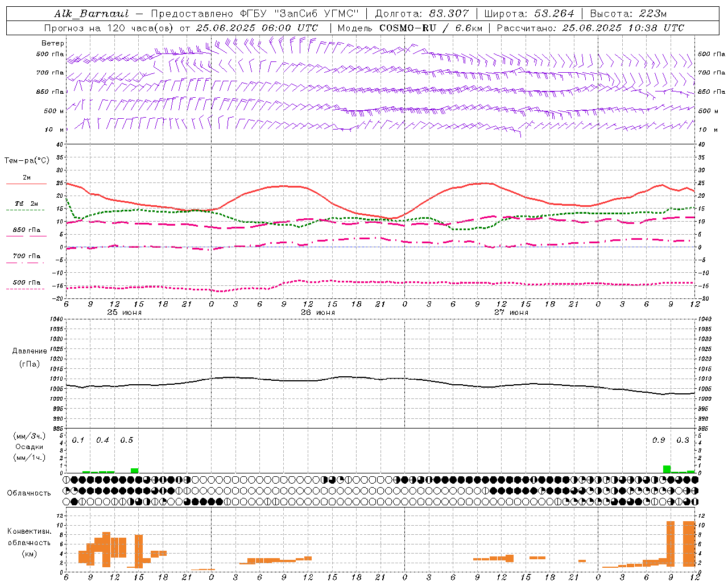Click the precipitation value '0.4'
The image size is (728, 582).
pos(102,440)
